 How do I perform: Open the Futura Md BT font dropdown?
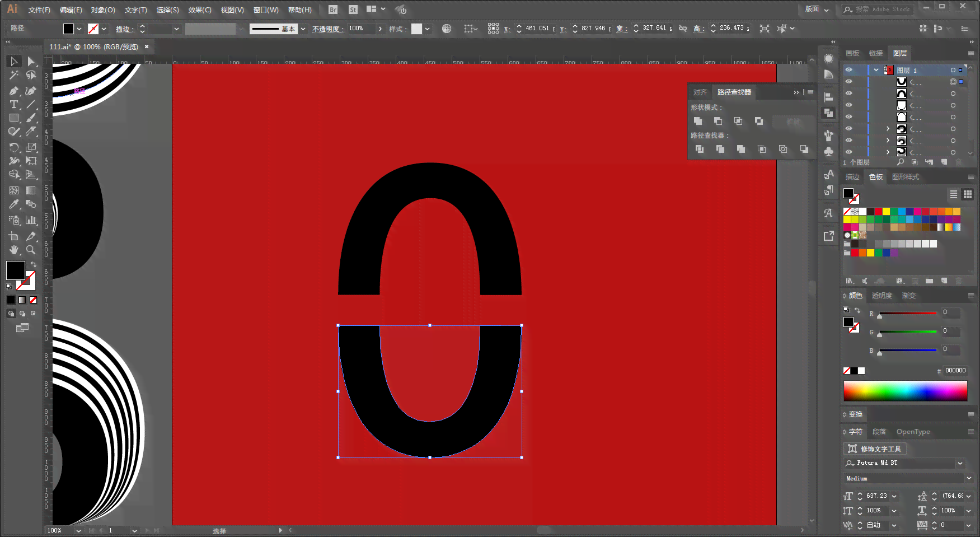pyautogui.click(x=960, y=463)
